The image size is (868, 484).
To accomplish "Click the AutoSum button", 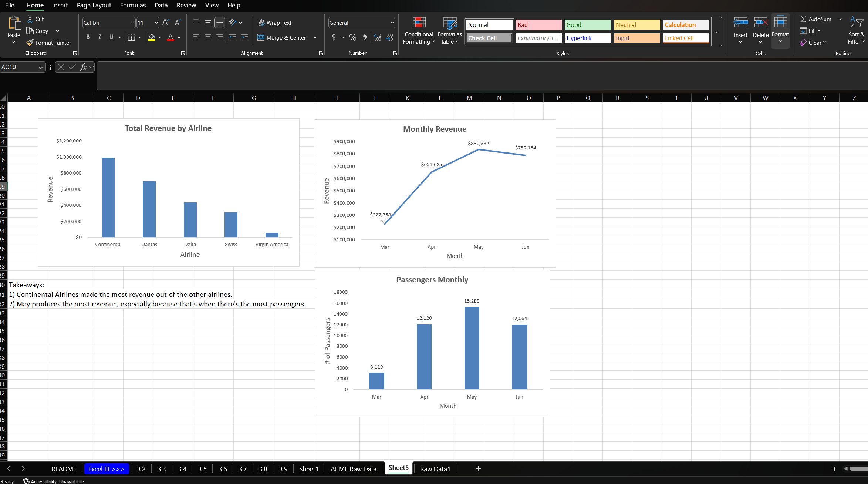I will pos(816,19).
